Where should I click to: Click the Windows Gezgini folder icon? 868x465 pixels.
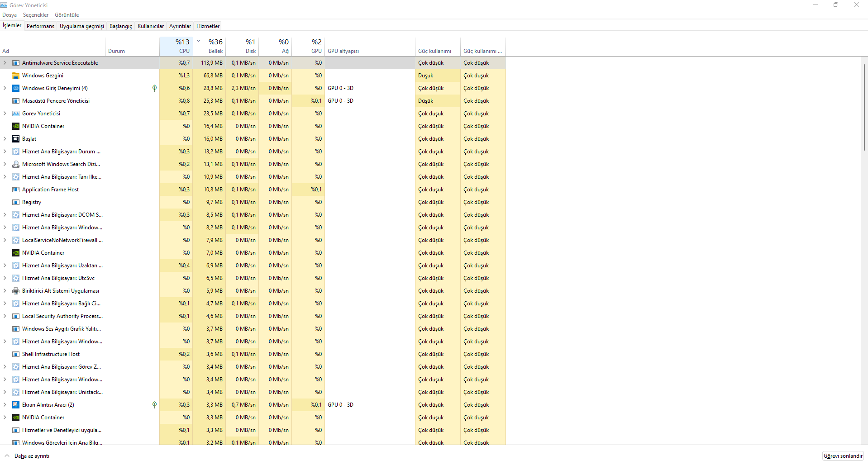(x=16, y=76)
